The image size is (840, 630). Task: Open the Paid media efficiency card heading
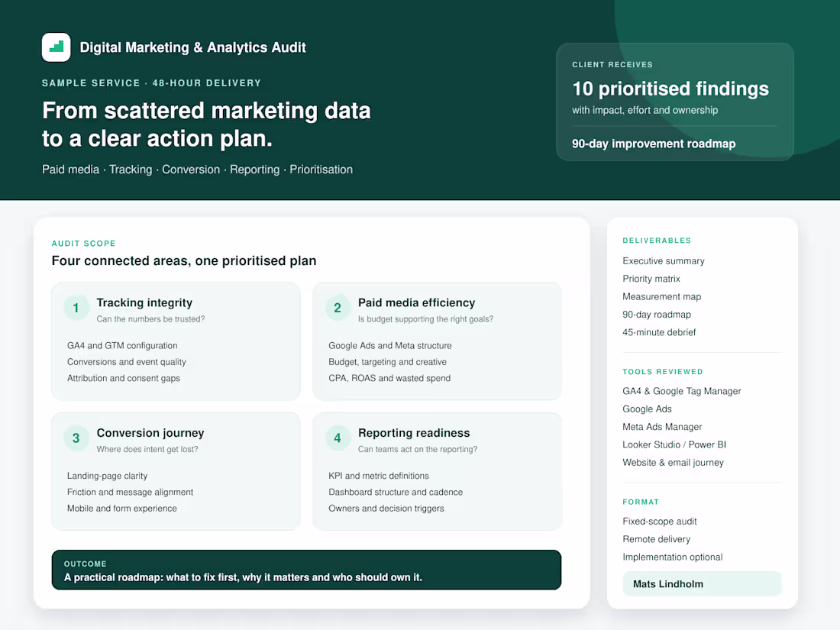416,302
